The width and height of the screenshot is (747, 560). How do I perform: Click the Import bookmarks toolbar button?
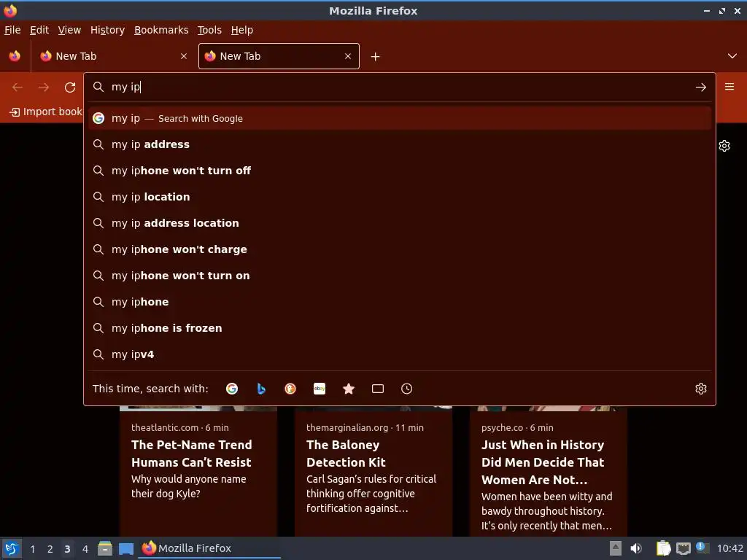tap(46, 112)
